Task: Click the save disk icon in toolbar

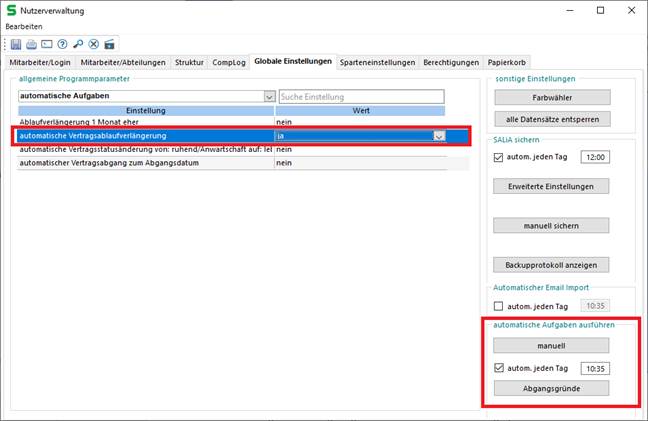Action: [15, 44]
